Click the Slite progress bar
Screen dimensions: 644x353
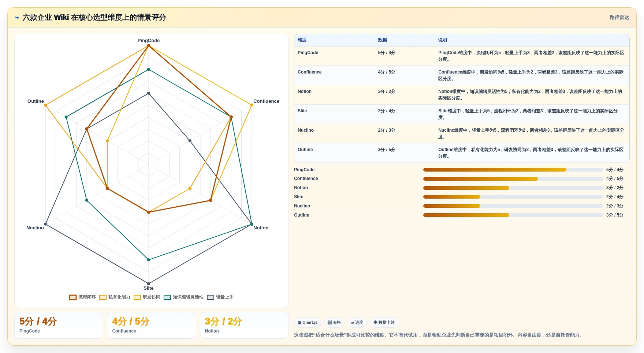pyautogui.click(x=513, y=197)
